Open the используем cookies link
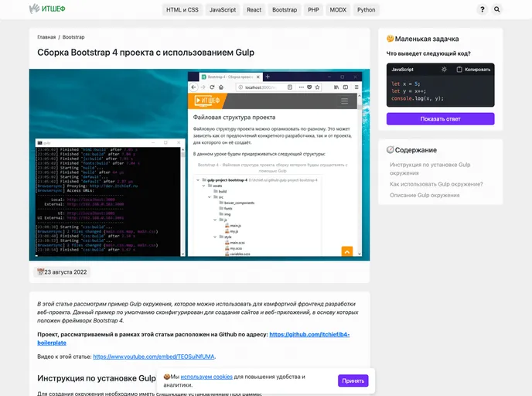Viewport: 532px width, 396px height. tap(206, 377)
